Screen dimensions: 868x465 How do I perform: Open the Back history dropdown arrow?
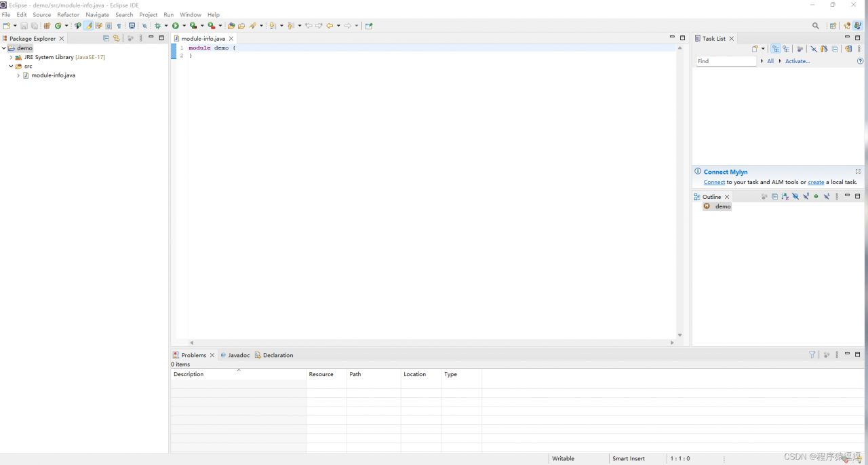[x=338, y=26]
